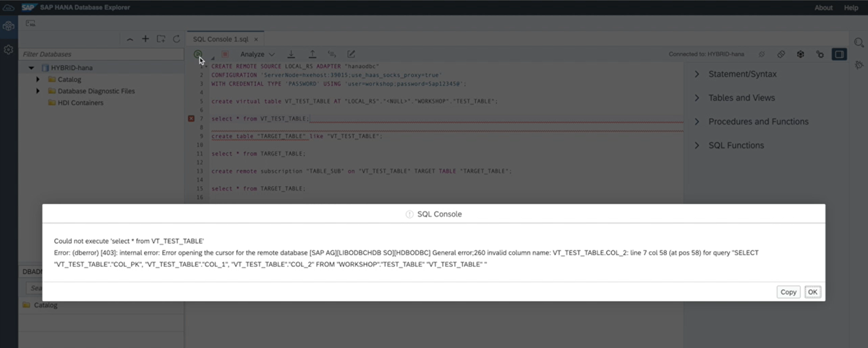The width and height of the screenshot is (868, 348).
Task: Click the download SQL file icon
Action: [291, 54]
